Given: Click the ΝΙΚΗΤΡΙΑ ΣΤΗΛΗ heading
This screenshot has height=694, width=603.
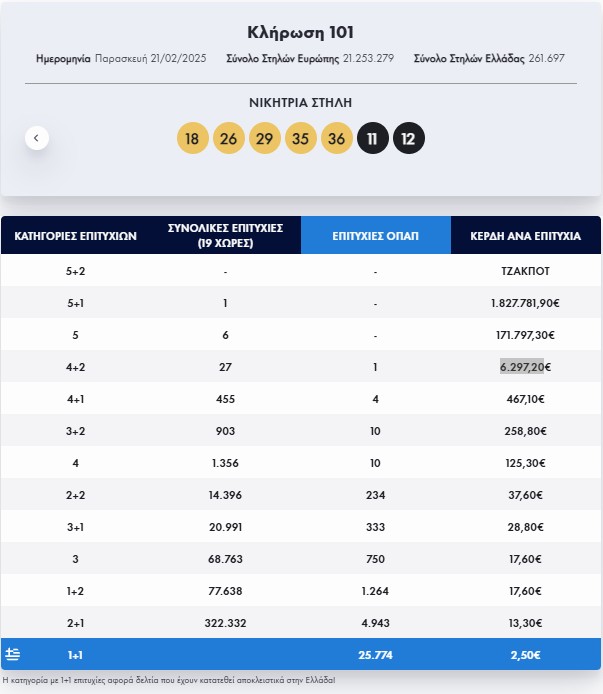Looking at the screenshot, I should coord(301,102).
